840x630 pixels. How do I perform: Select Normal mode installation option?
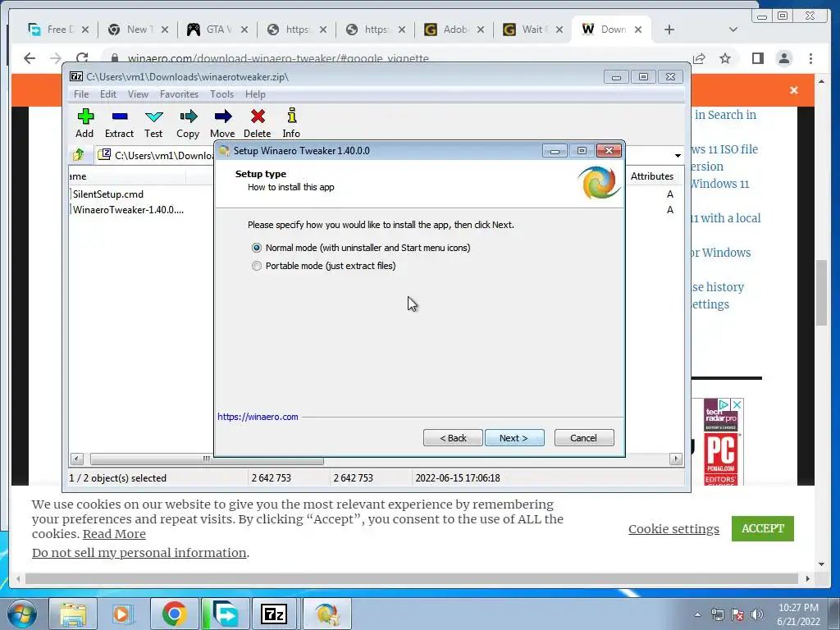(257, 248)
